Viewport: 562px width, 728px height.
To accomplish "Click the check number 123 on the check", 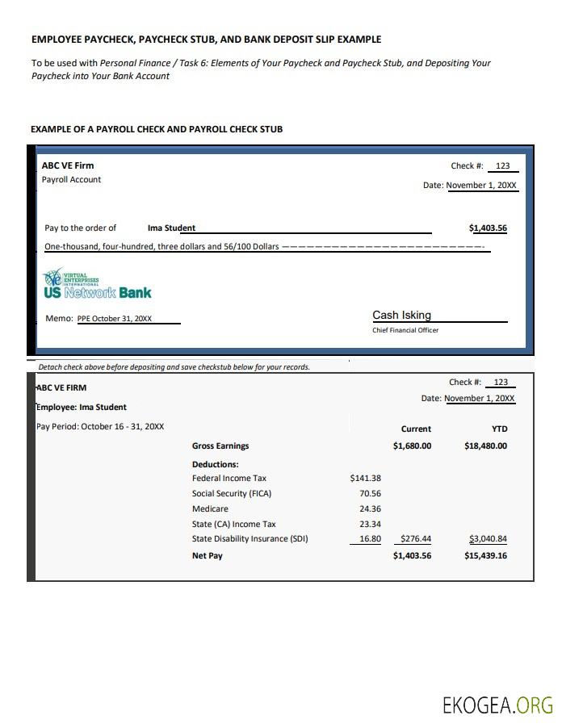I will (x=502, y=166).
